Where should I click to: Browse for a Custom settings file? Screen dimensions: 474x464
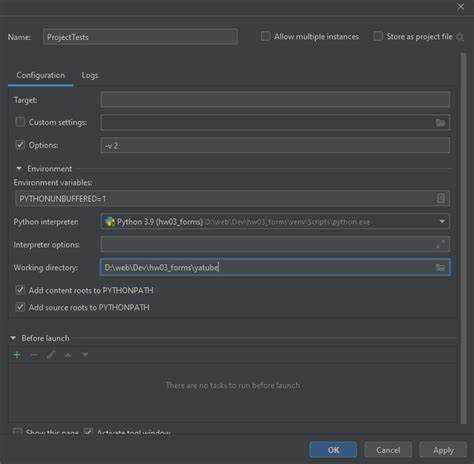tap(440, 123)
